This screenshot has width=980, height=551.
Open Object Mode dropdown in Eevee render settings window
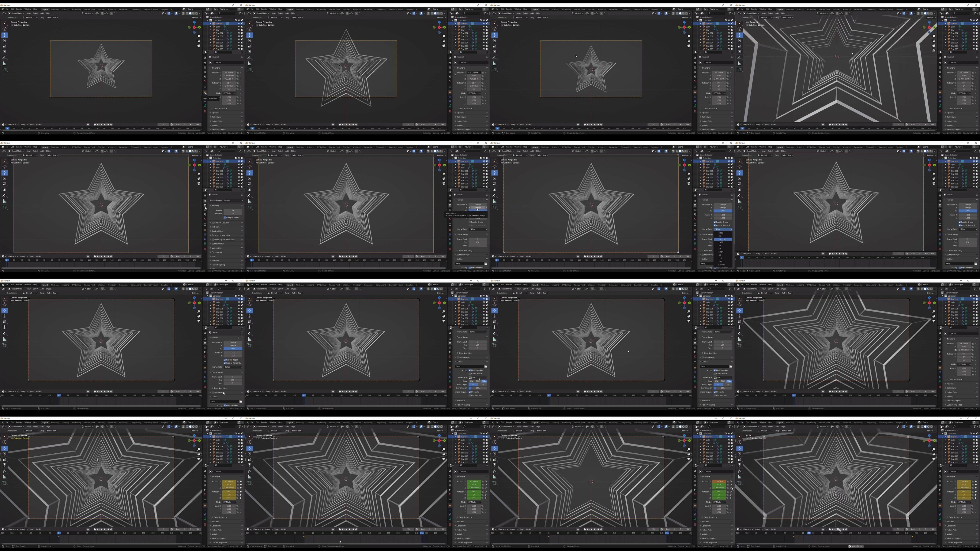click(x=16, y=151)
